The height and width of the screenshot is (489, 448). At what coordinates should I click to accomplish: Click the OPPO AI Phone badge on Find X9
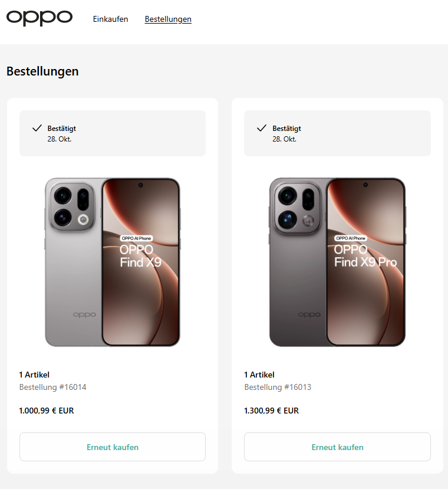coord(137,238)
